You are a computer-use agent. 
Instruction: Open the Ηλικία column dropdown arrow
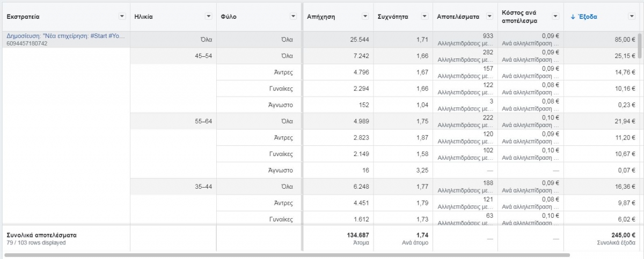pyautogui.click(x=208, y=17)
